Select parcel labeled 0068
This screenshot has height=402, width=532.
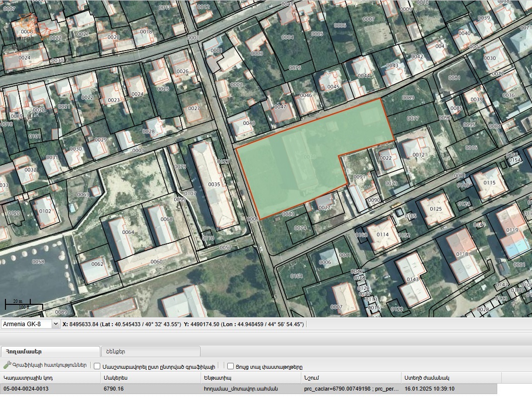(x=167, y=219)
